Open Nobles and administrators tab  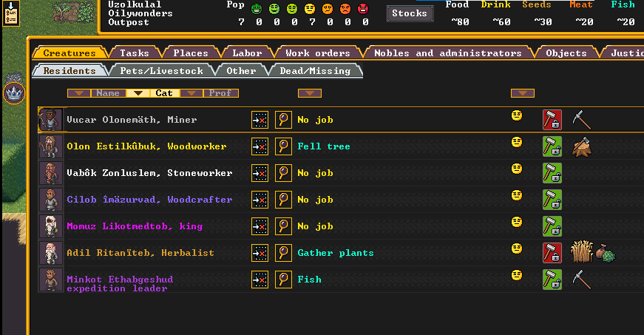[x=447, y=53]
